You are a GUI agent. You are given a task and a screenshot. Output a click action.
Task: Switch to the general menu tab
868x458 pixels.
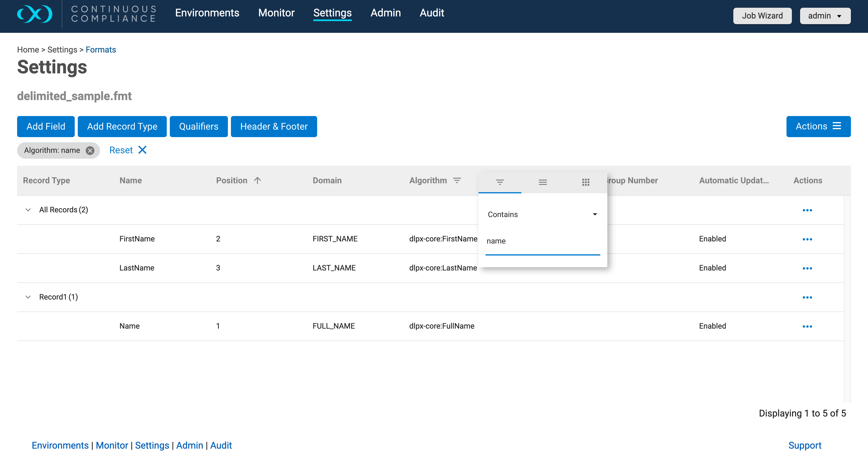click(543, 182)
